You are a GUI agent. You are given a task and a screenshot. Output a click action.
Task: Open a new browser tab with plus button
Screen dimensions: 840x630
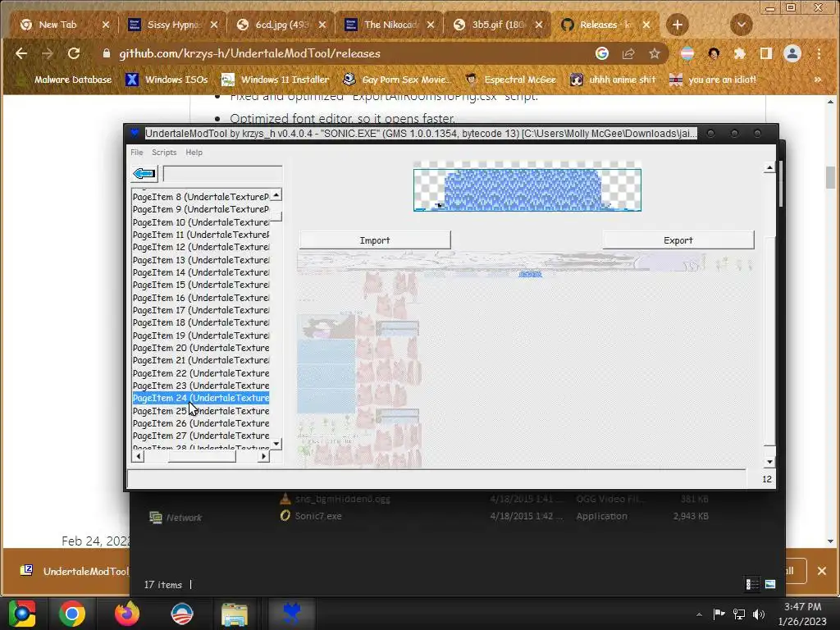[677, 25]
